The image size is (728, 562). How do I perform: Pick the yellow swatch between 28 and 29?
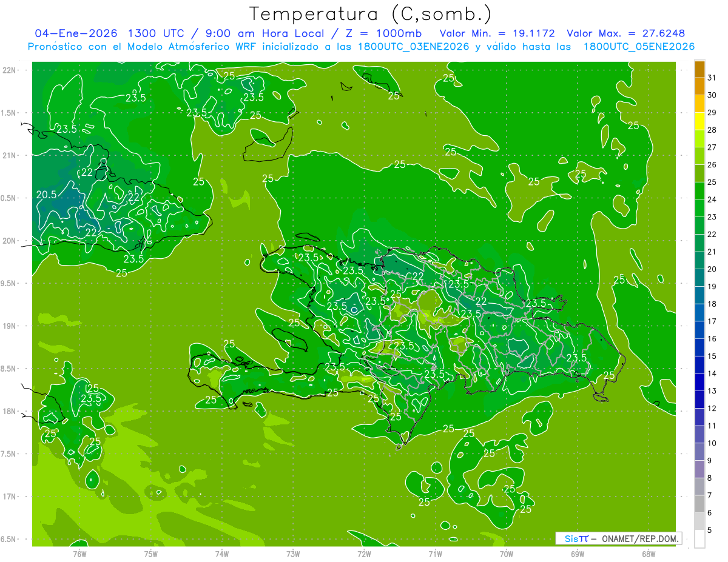(699, 121)
